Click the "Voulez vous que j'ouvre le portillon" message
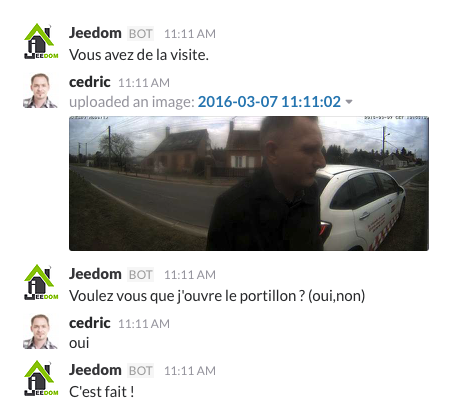Screen dimensions: 453x406 (x=217, y=296)
